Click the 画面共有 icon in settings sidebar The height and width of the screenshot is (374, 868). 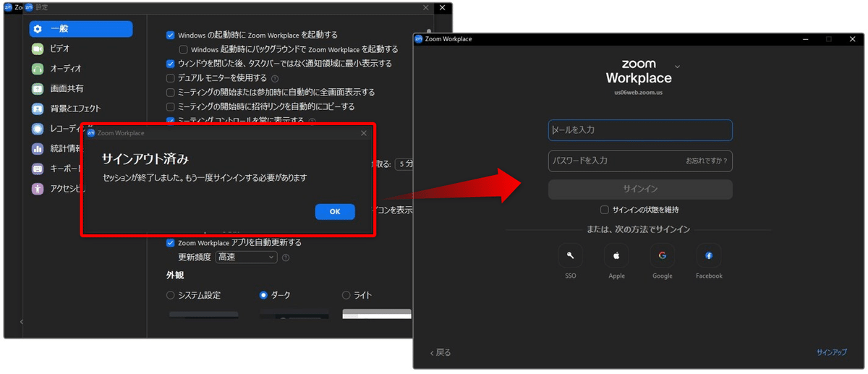pyautogui.click(x=38, y=88)
